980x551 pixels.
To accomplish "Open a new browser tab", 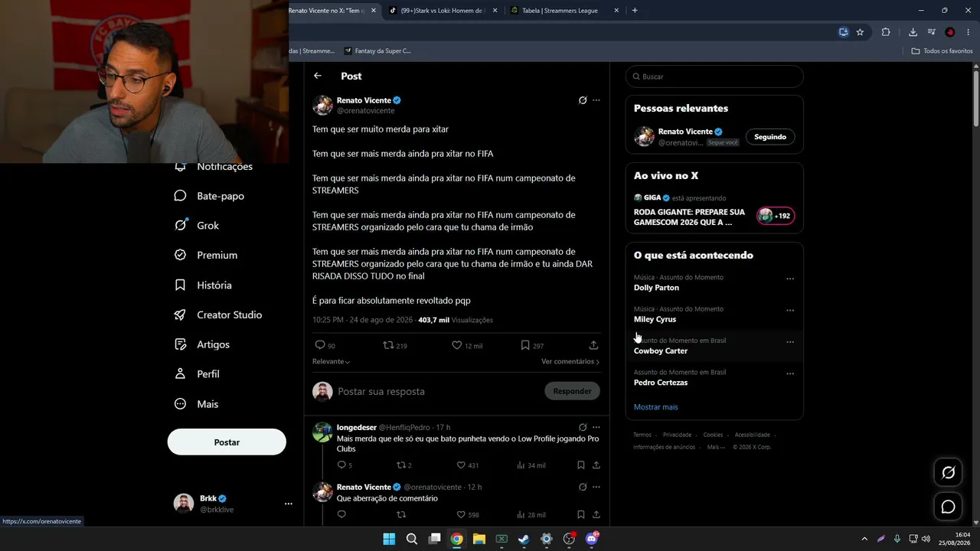I will tap(635, 11).
